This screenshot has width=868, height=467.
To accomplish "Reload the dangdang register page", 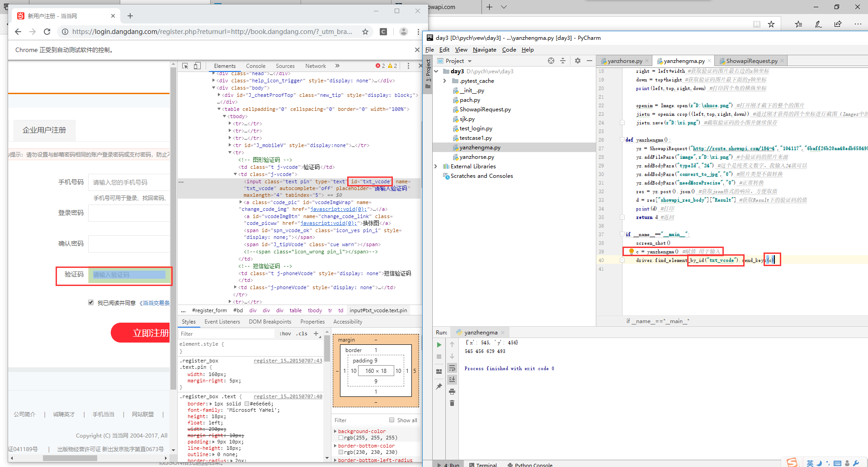I will pyautogui.click(x=47, y=31).
